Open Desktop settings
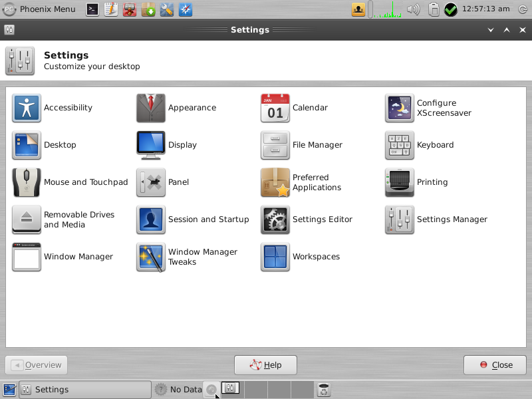 44,145
